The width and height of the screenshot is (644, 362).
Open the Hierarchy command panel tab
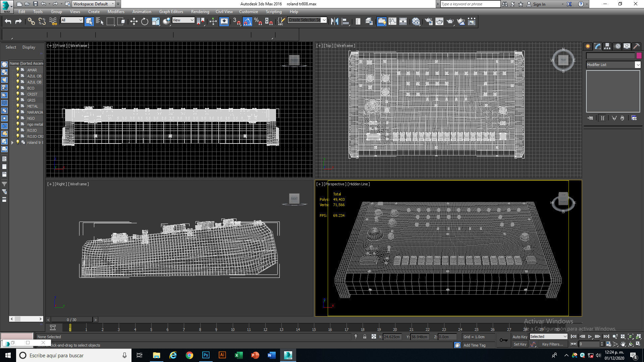[x=607, y=46]
